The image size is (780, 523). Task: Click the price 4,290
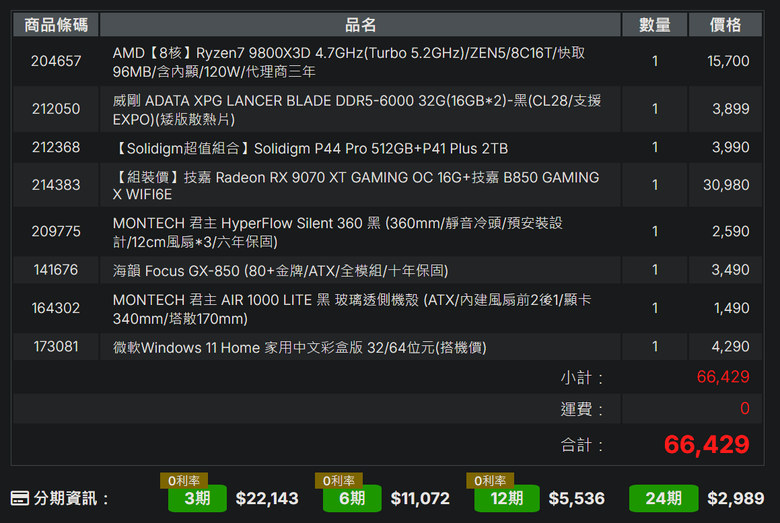point(730,346)
